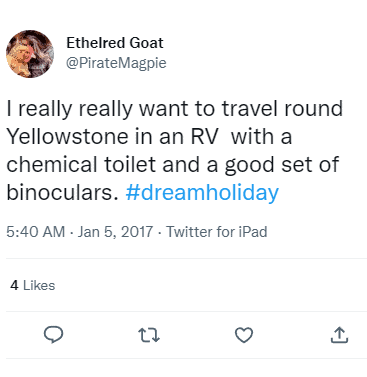View the 4 Likes list
Viewport: 367px width, 377px height.
[33, 285]
